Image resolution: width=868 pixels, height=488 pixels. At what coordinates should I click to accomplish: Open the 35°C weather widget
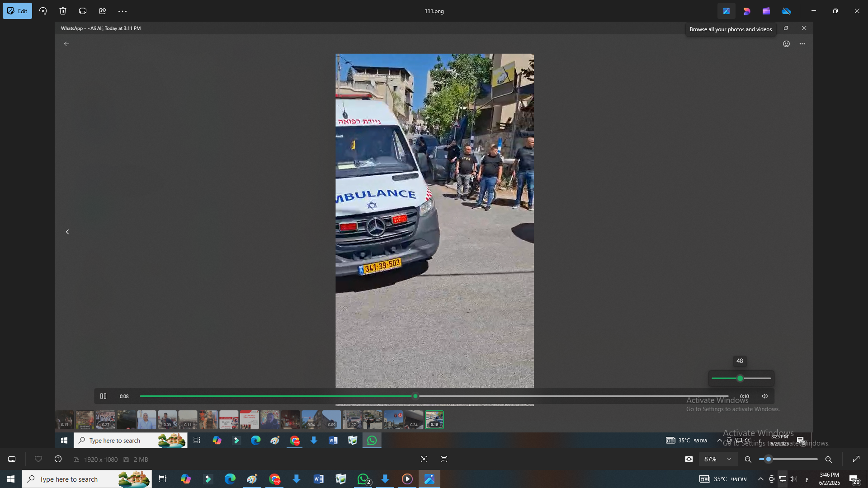723,479
